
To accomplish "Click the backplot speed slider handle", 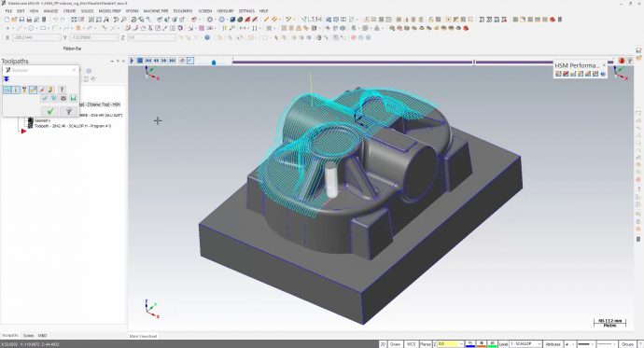I will coord(214,63).
